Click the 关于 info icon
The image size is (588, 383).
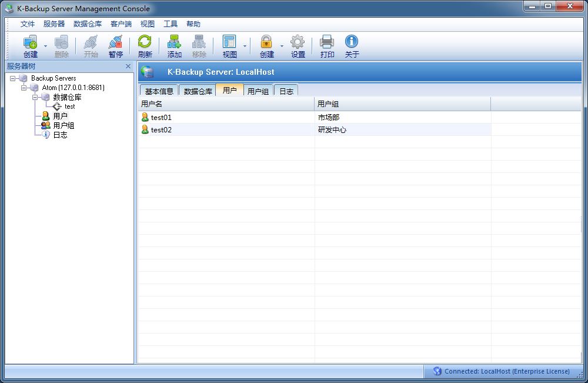click(x=352, y=46)
